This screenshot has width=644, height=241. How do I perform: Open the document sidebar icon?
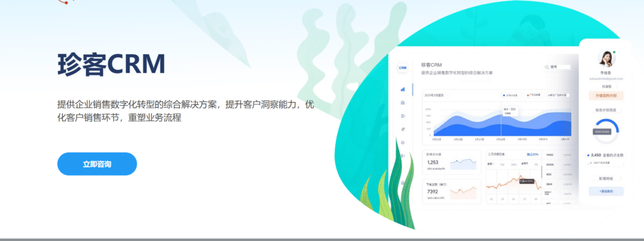coord(403,116)
